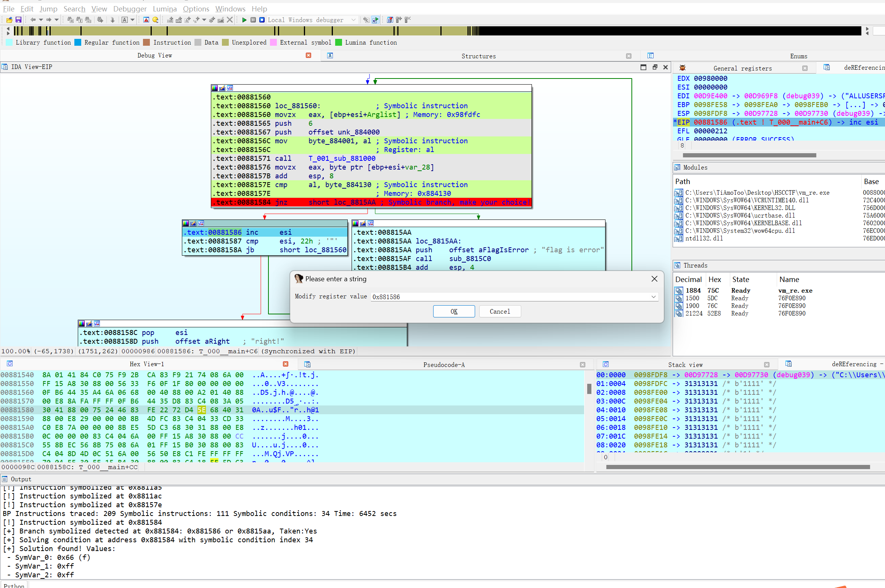The image size is (885, 588).
Task: Click the Python console button
Action: click(x=14, y=585)
